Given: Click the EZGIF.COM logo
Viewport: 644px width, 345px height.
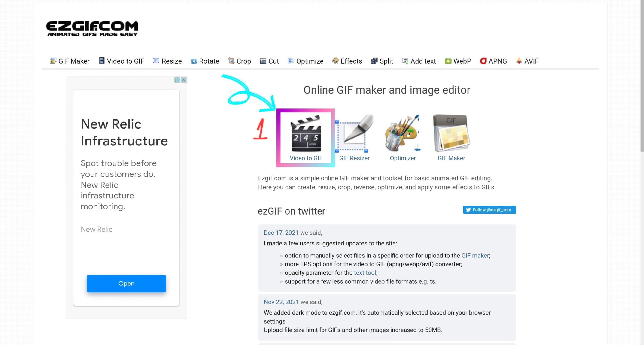Looking at the screenshot, I should click(93, 28).
